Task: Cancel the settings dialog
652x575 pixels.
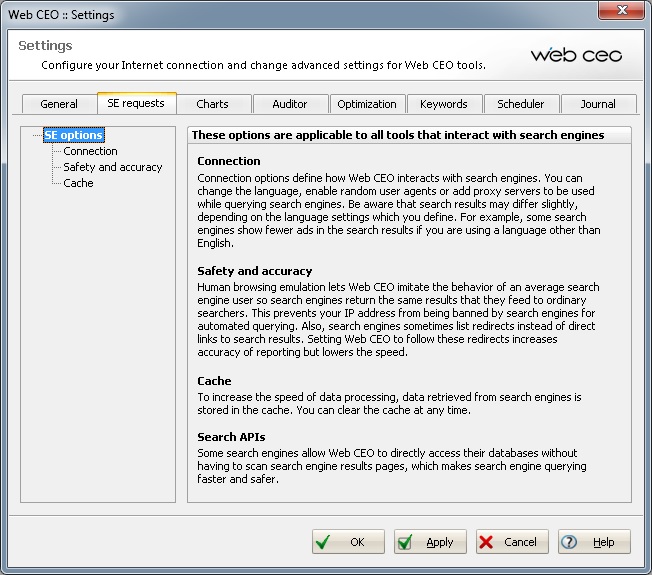Action: pyautogui.click(x=512, y=541)
